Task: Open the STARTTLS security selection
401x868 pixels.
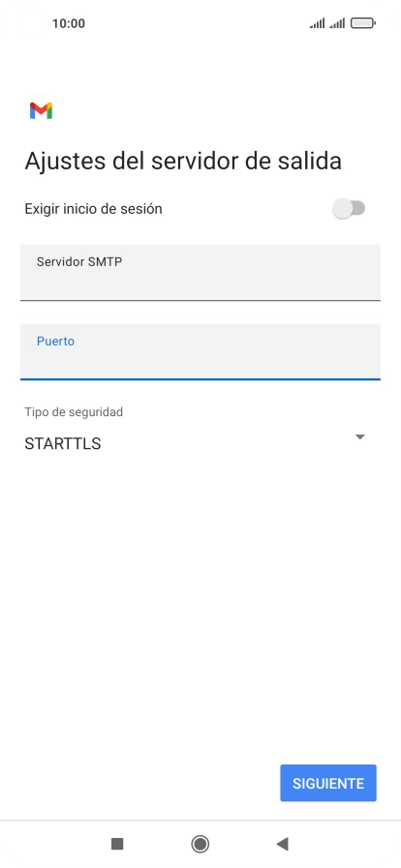Action: pos(195,443)
